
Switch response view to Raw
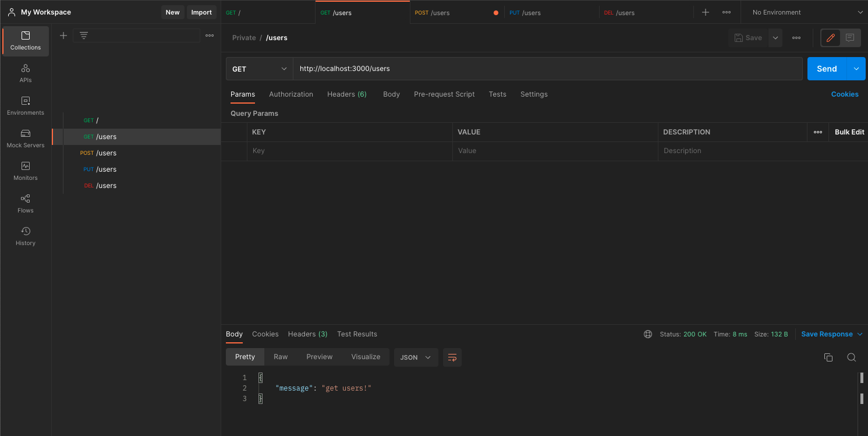(281, 357)
